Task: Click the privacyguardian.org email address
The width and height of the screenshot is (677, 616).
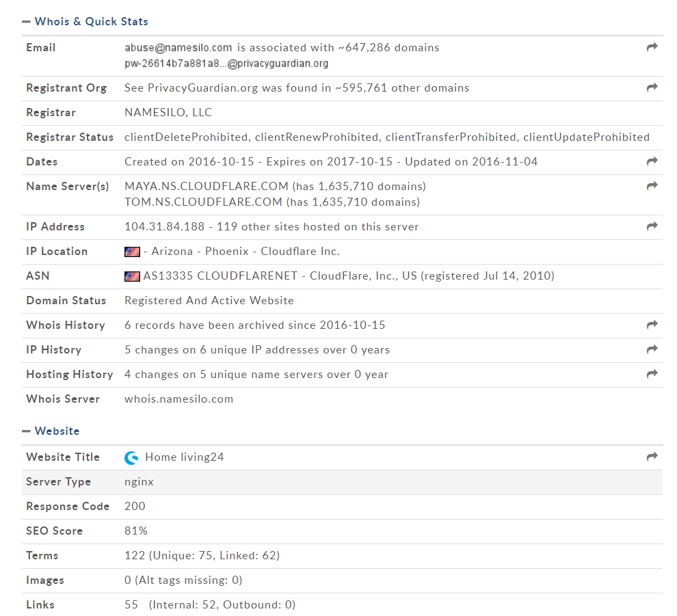Action: pyautogui.click(x=226, y=64)
